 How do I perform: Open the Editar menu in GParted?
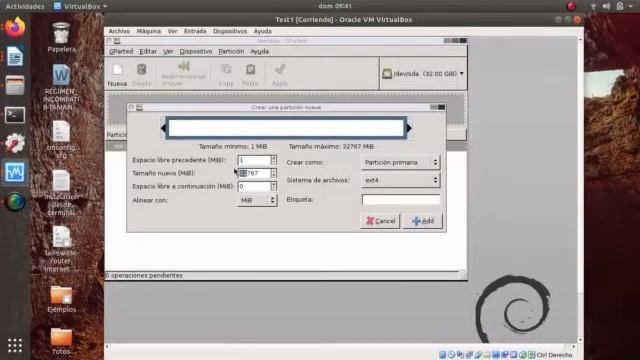point(148,51)
